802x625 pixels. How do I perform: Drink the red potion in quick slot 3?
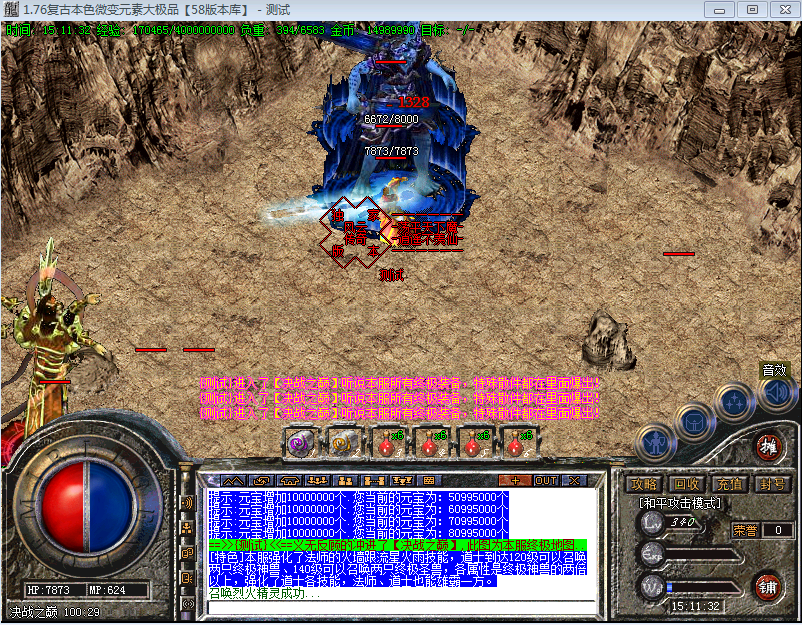(x=388, y=442)
